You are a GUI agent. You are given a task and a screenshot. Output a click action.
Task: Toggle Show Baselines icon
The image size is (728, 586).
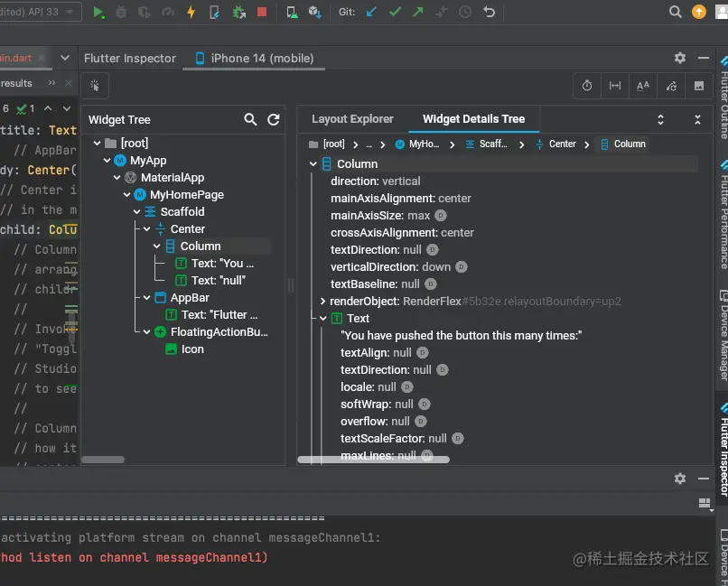[x=643, y=86]
